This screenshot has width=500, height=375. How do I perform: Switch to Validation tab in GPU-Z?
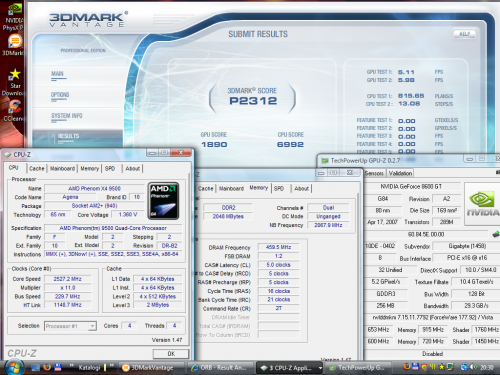tap(400, 173)
